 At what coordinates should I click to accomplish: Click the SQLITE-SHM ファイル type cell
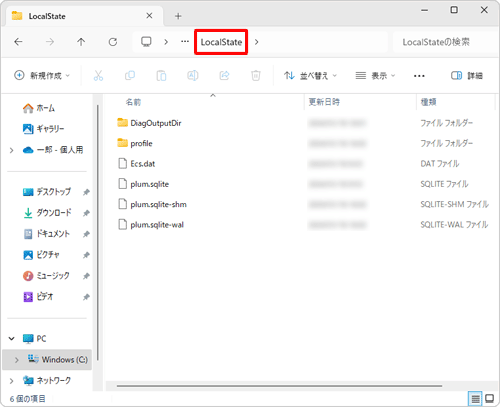[x=454, y=204]
